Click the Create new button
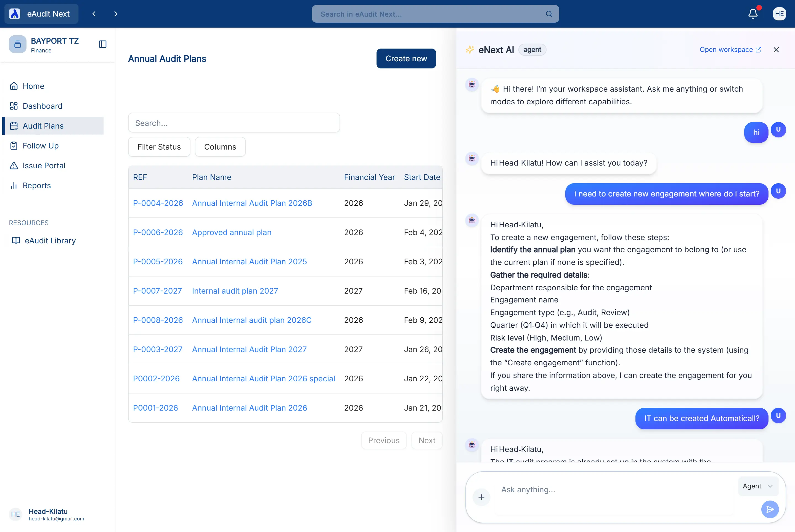Screen dimensions: 795x532 406,58
